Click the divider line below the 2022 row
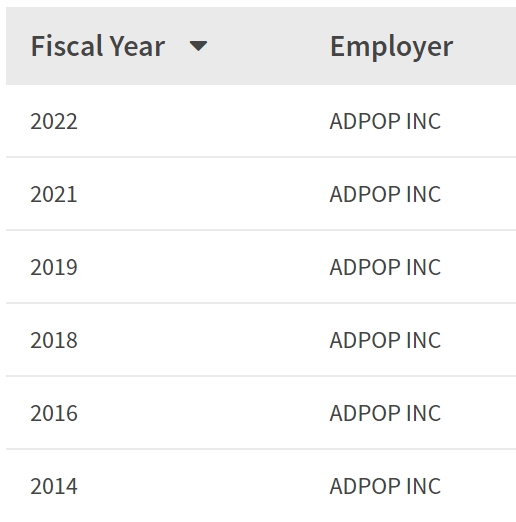 point(261,157)
